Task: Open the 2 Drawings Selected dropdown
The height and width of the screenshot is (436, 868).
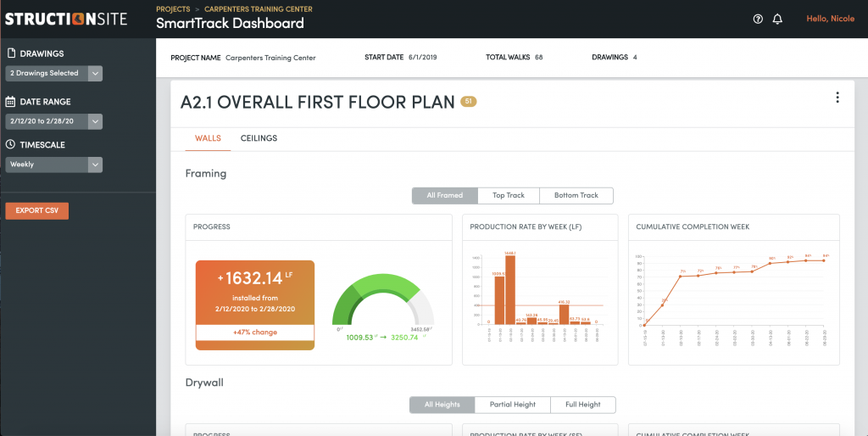Action: pos(53,73)
